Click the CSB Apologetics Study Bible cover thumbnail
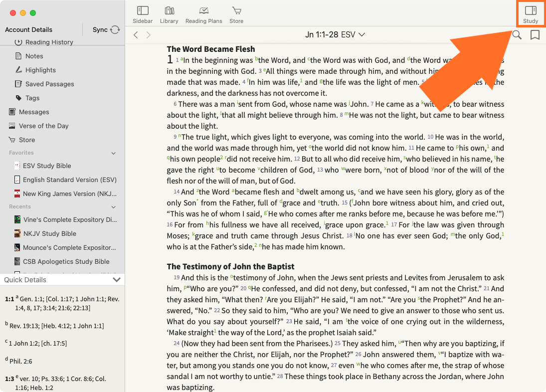The width and height of the screenshot is (546, 392). [17, 261]
